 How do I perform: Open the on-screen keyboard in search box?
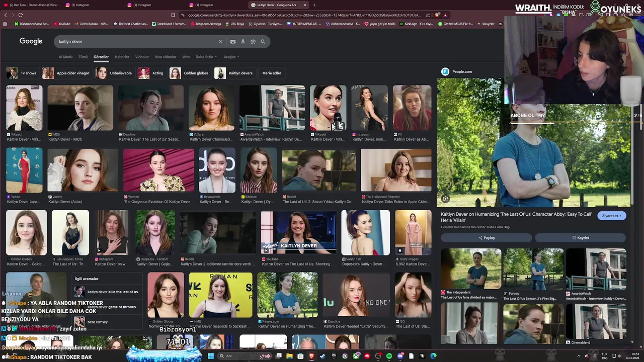(x=232, y=42)
